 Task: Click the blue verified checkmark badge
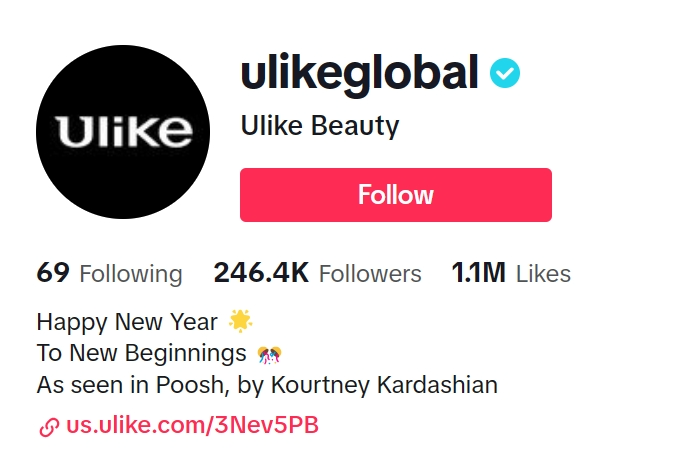[x=504, y=73]
